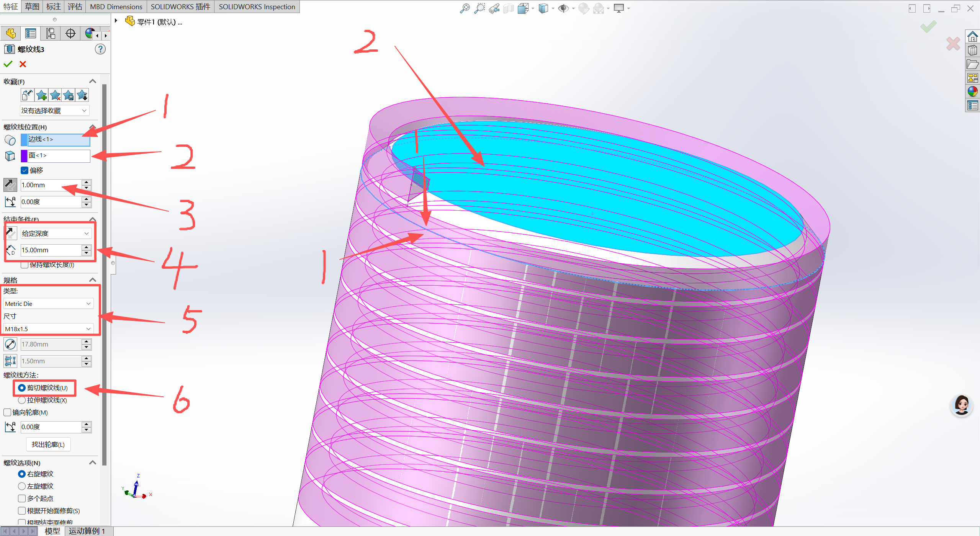
Task: Enable the 保持螺纹长度 checkbox
Action: (x=25, y=265)
